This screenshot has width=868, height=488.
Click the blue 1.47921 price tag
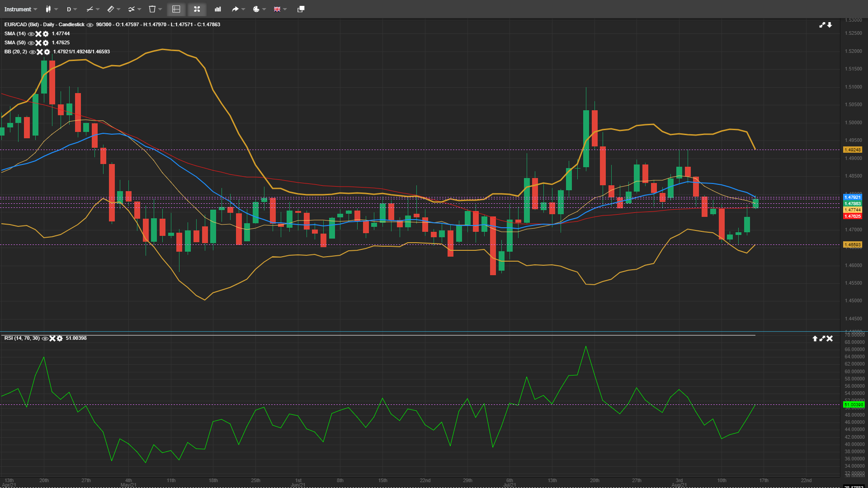pos(853,197)
